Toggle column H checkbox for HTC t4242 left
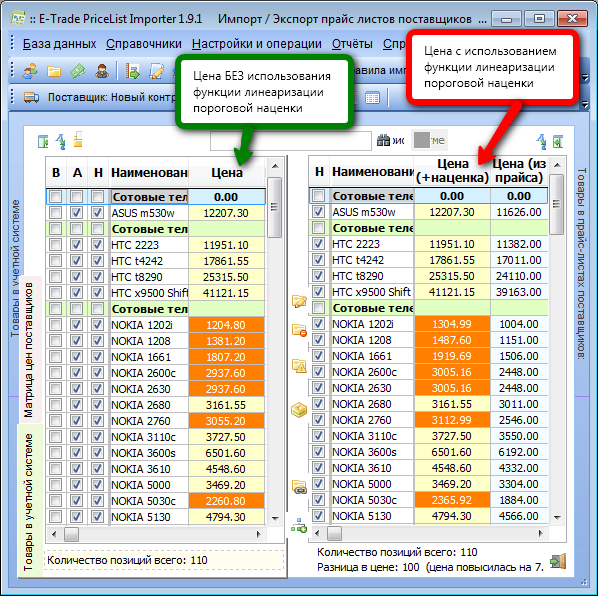 coord(98,260)
